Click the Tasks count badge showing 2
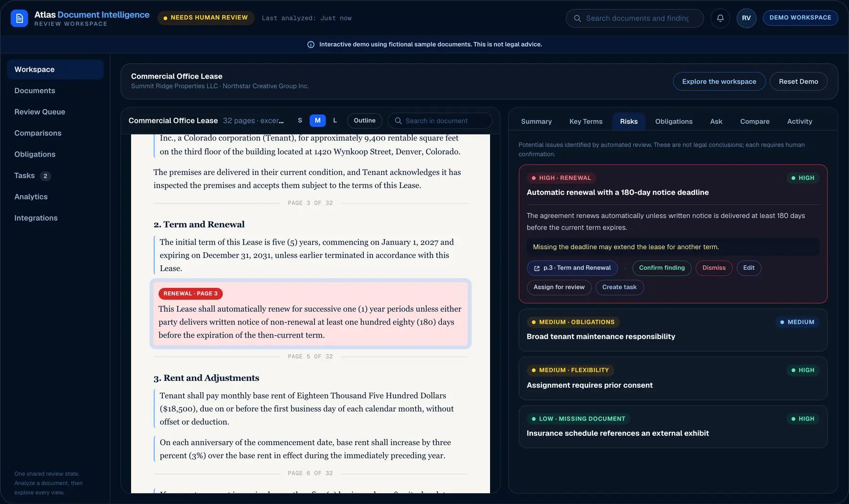This screenshot has width=849, height=504. (45, 176)
